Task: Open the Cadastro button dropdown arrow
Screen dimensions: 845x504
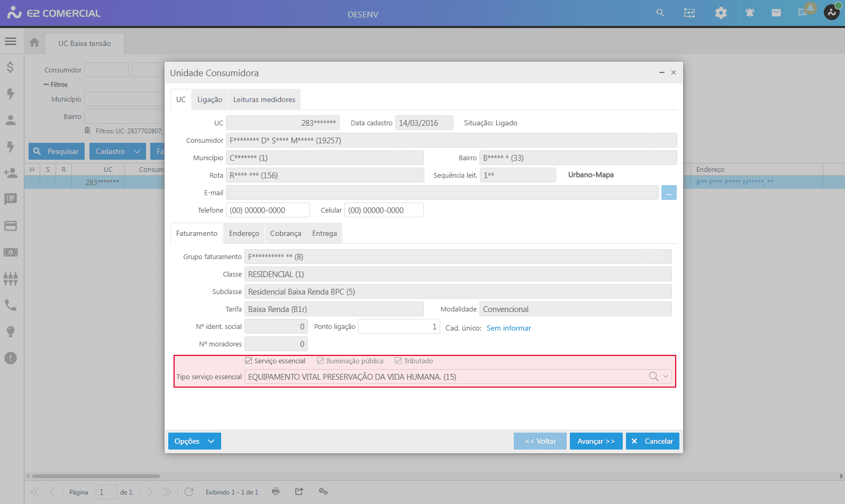Action: [137, 151]
